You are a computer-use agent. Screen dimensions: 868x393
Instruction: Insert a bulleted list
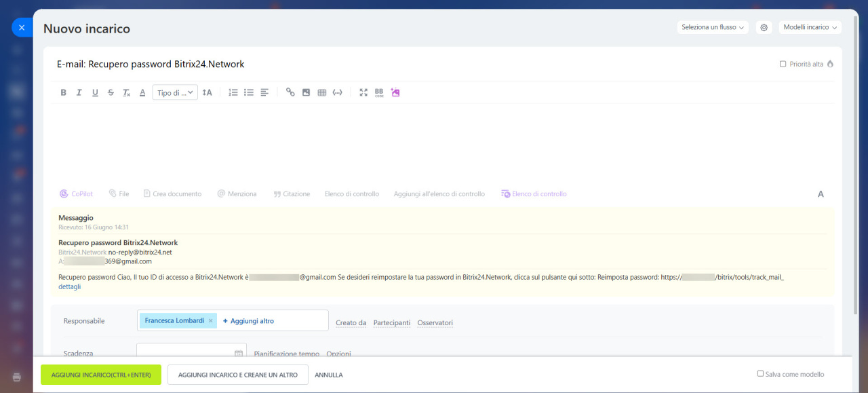(x=249, y=92)
